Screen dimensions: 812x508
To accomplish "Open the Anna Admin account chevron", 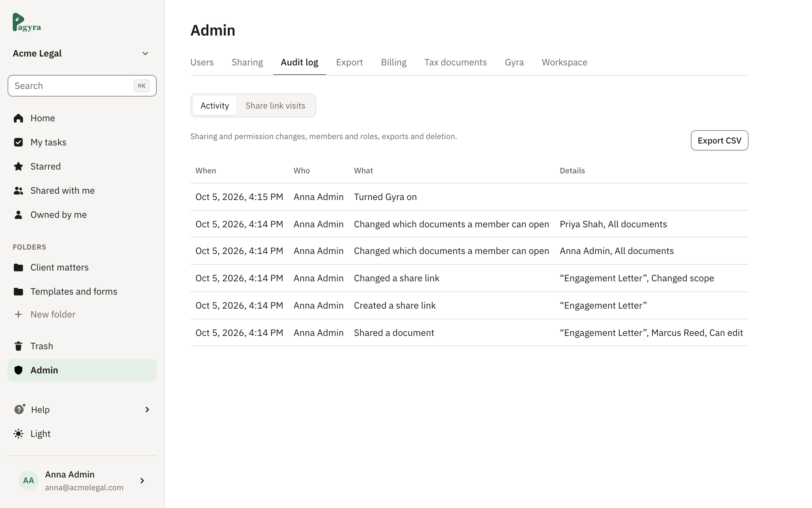I will click(142, 481).
